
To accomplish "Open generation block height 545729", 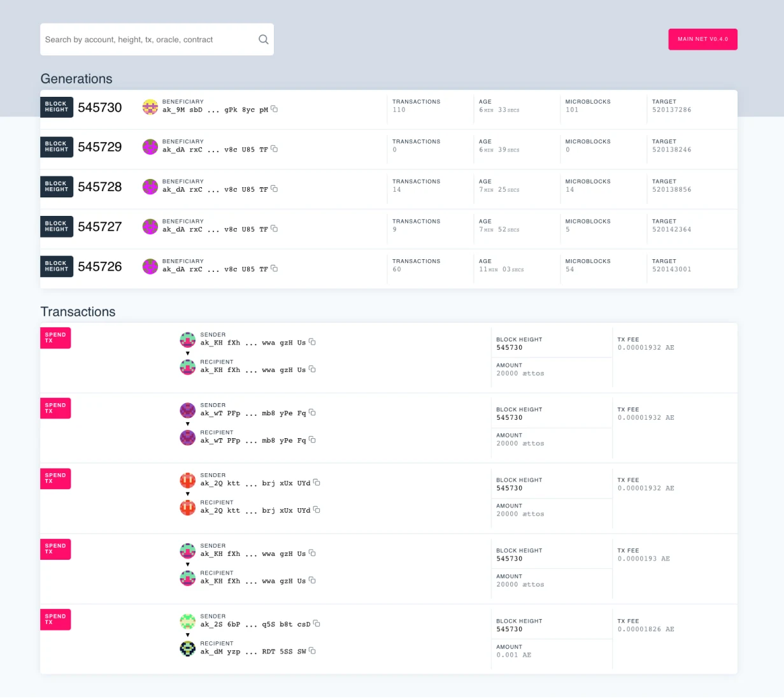I will point(100,147).
